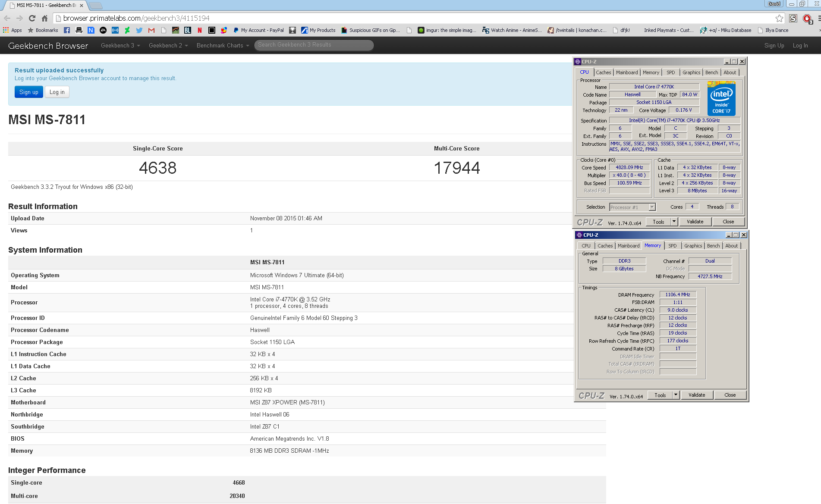Switch to Caches tab in upper CPU-Z
This screenshot has height=504, width=821.
pyautogui.click(x=603, y=72)
